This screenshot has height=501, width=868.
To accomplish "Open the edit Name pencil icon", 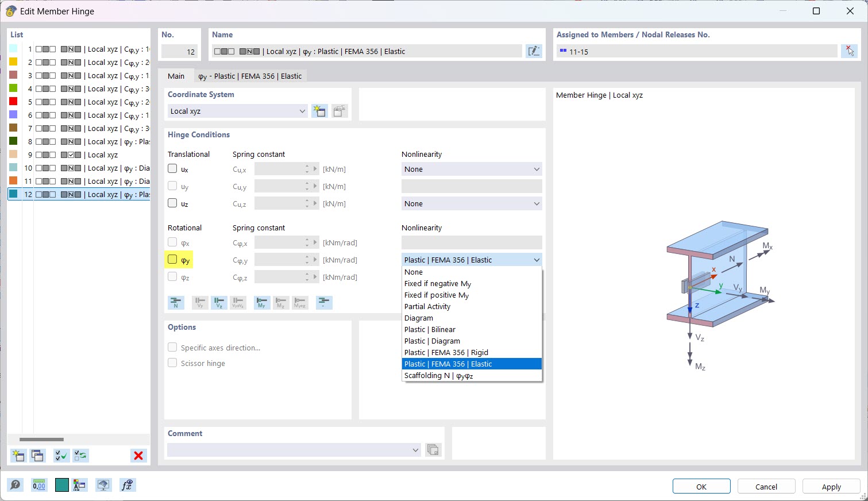I will pyautogui.click(x=534, y=51).
